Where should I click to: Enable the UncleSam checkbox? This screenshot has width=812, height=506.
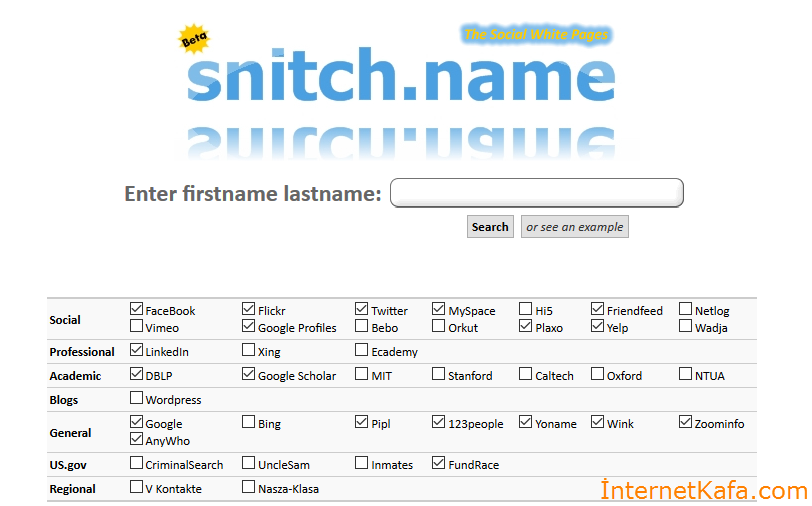pyautogui.click(x=249, y=463)
